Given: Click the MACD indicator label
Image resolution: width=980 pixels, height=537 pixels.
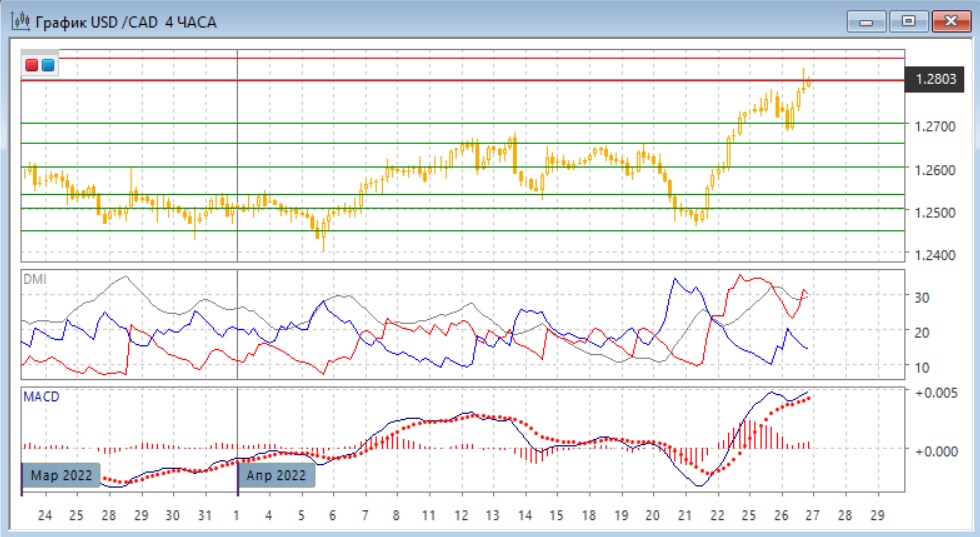Looking at the screenshot, I should (x=41, y=397).
